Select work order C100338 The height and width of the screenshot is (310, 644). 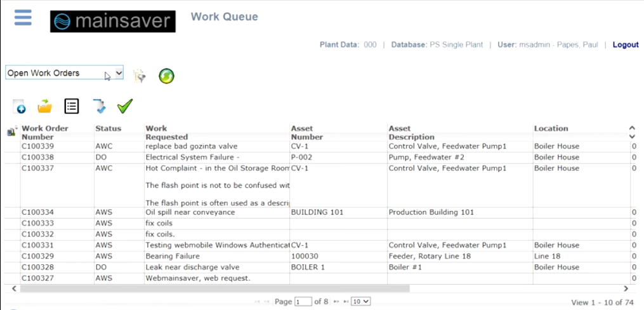point(38,158)
